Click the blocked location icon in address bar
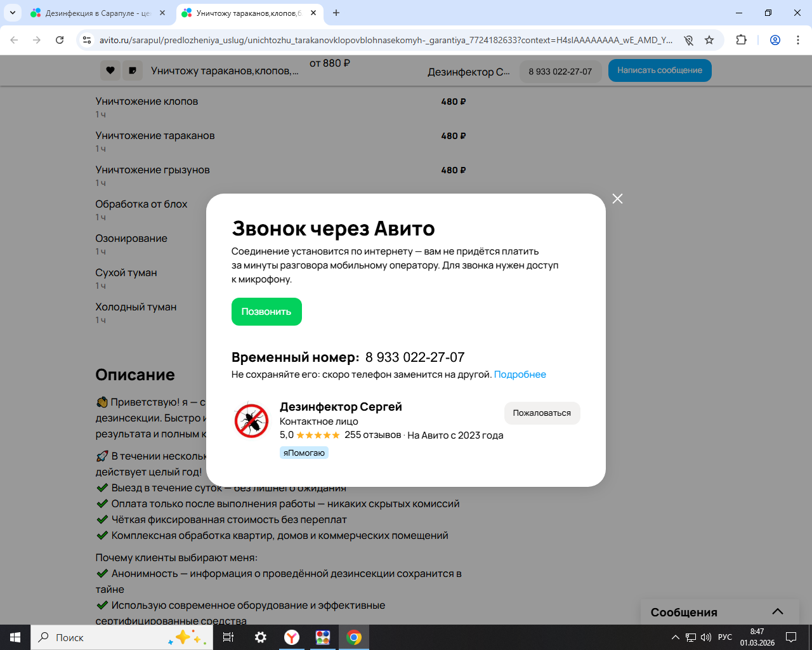The image size is (812, 650). pyautogui.click(x=688, y=40)
